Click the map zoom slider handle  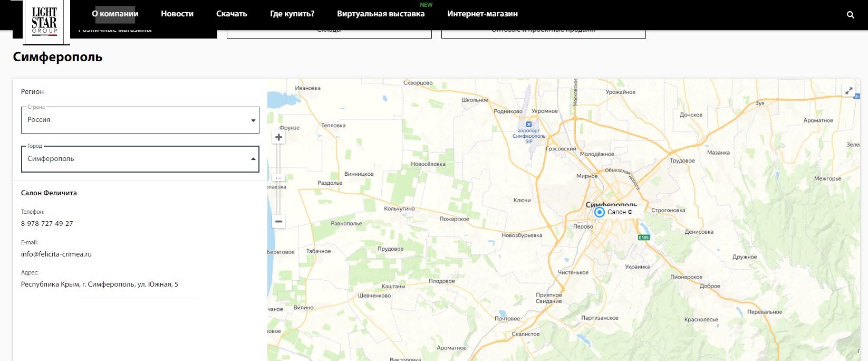pos(279,178)
